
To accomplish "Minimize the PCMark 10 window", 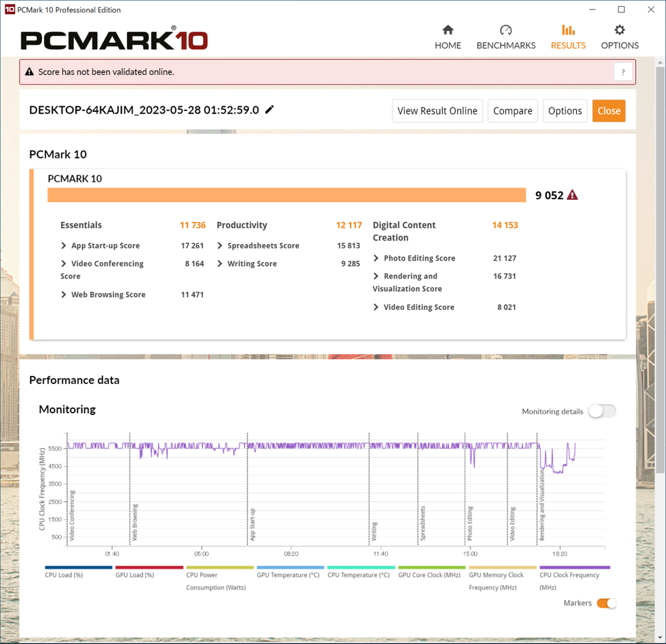I will (593, 9).
